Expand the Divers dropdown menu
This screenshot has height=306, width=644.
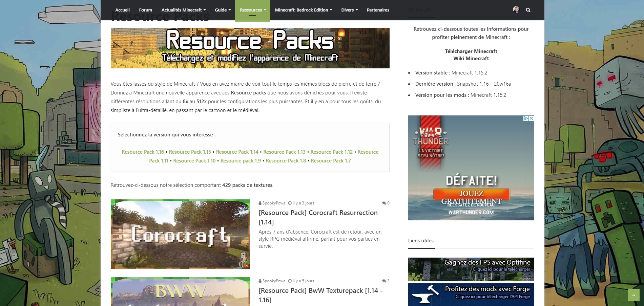click(x=350, y=10)
